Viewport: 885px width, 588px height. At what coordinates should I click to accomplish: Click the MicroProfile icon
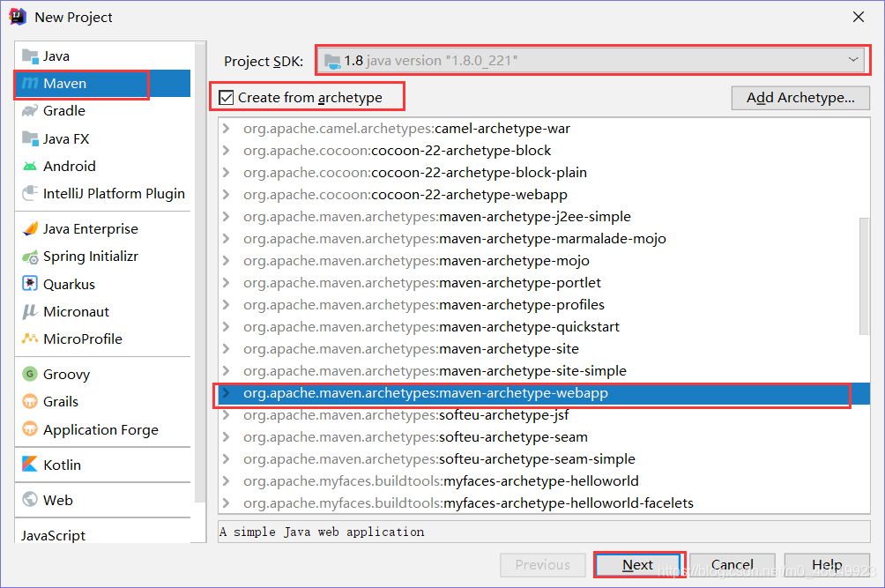pos(30,339)
